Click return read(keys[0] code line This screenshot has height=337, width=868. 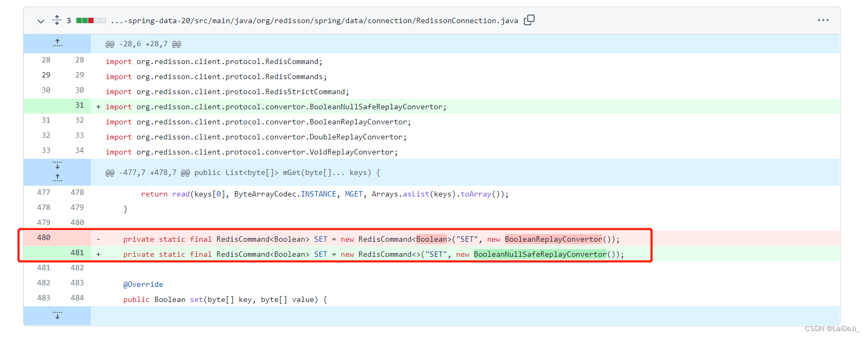pyautogui.click(x=325, y=194)
